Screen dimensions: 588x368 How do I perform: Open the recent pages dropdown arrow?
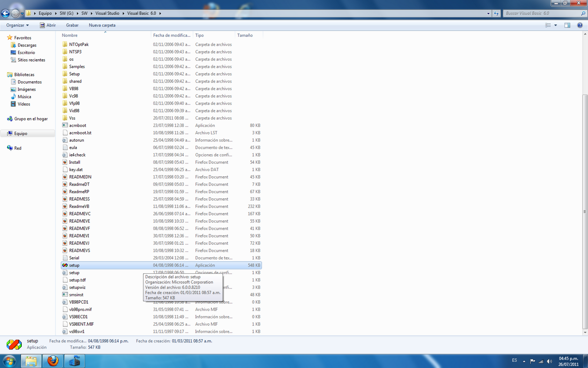coord(22,14)
